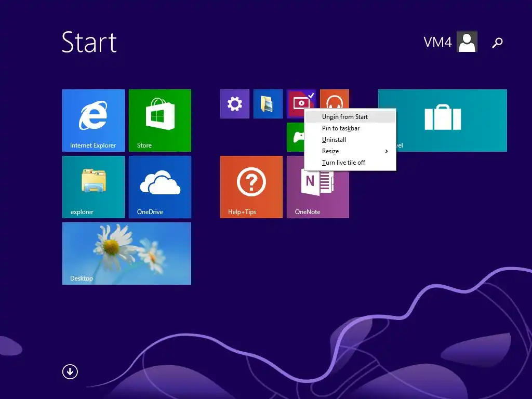Open the Photos small tile
This screenshot has width=532, height=399.
(268, 104)
